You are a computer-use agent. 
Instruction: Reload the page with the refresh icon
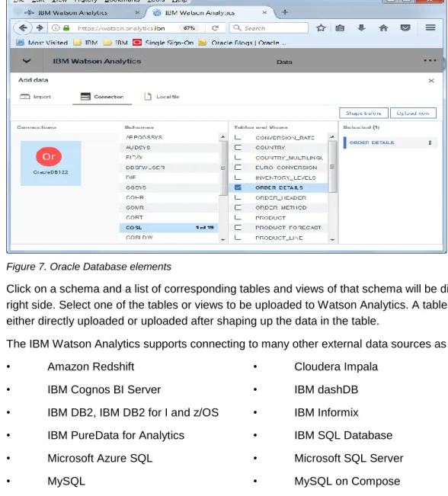coord(215,28)
